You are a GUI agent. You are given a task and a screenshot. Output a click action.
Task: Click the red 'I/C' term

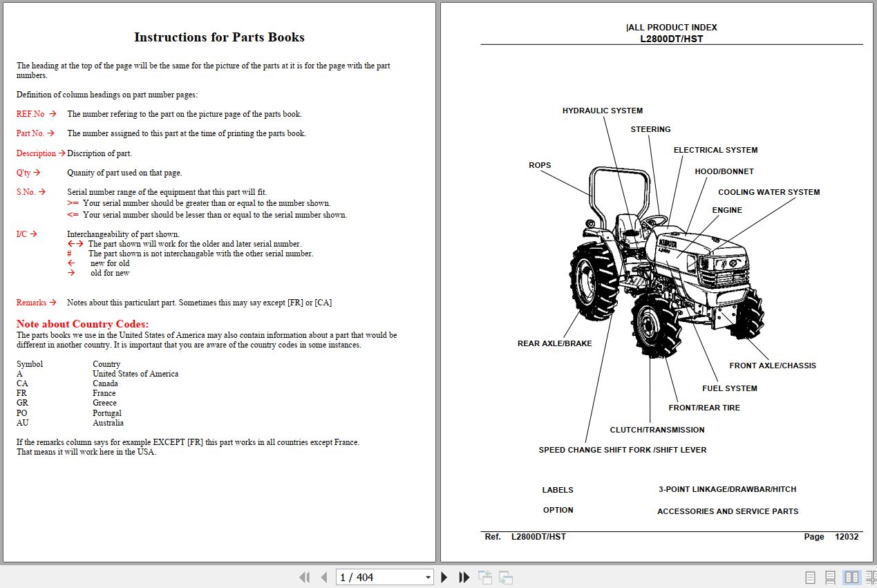pos(21,234)
